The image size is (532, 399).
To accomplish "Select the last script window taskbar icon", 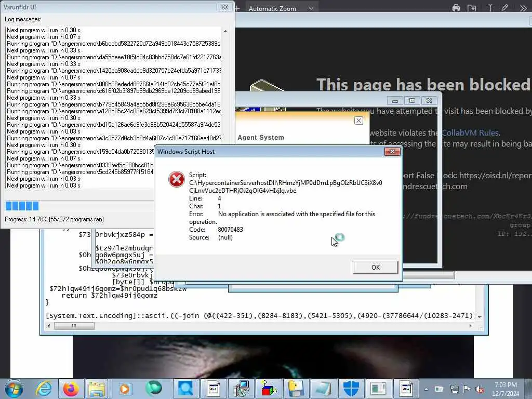I will coord(406,389).
